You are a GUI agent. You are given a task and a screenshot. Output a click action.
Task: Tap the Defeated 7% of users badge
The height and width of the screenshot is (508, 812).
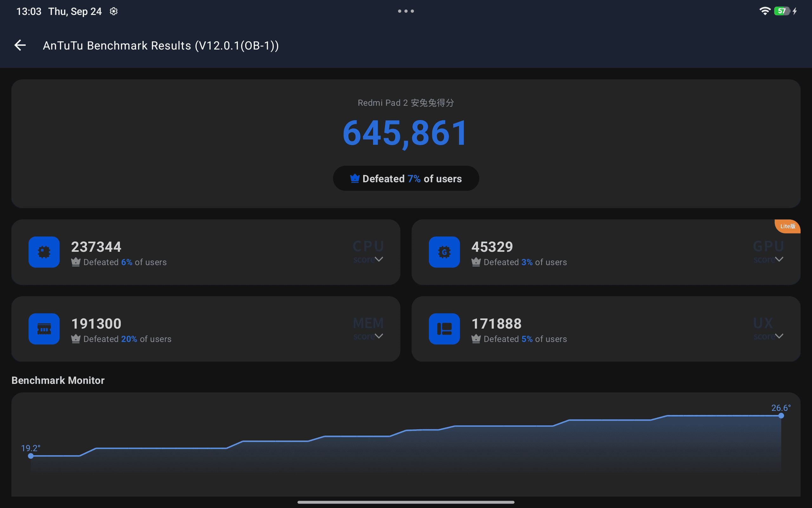[406, 178]
